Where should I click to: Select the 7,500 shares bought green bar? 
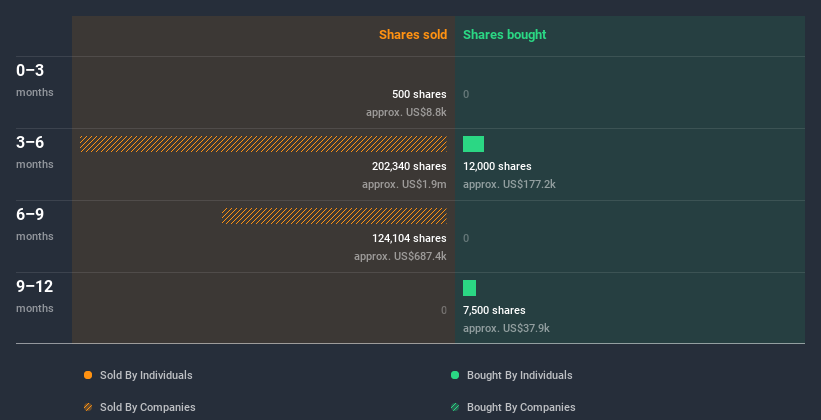470,288
